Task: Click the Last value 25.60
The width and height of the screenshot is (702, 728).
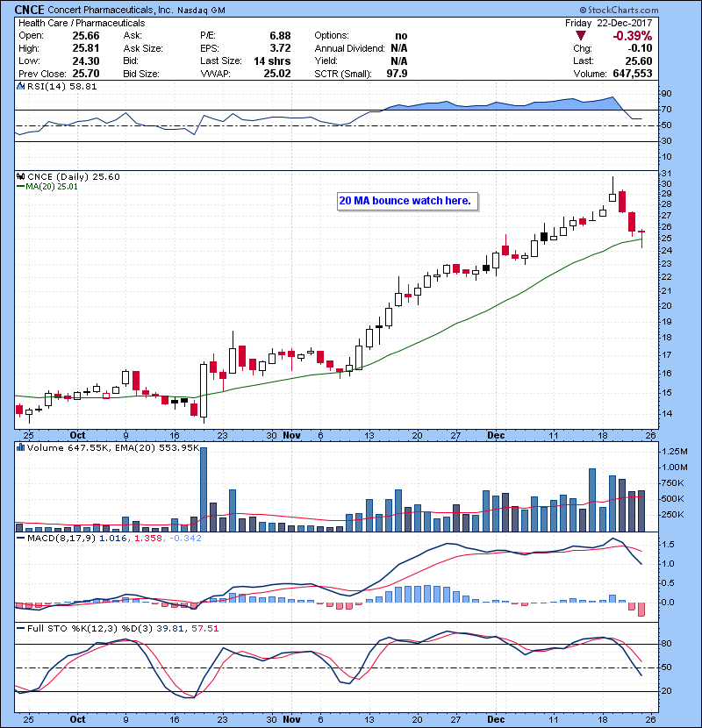Action: pyautogui.click(x=639, y=61)
